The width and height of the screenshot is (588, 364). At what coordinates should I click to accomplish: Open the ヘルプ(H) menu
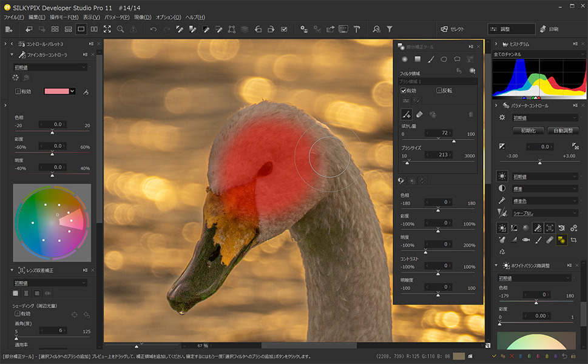click(195, 17)
